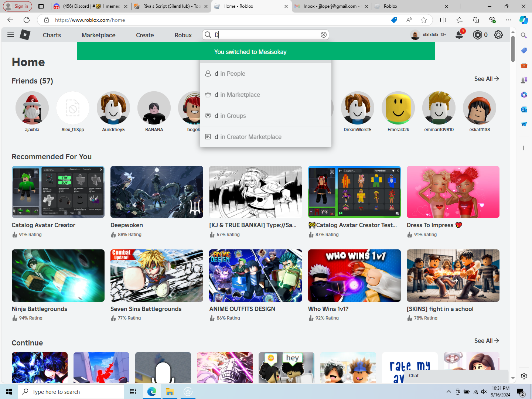Image resolution: width=532 pixels, height=399 pixels.
Task: Open the Roblox hamburger navigation menu
Action: click(x=11, y=35)
